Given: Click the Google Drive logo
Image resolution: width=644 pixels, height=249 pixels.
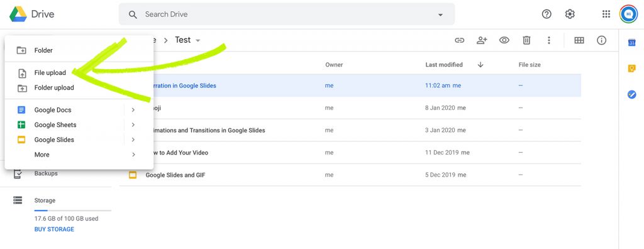Looking at the screenshot, I should 18,14.
